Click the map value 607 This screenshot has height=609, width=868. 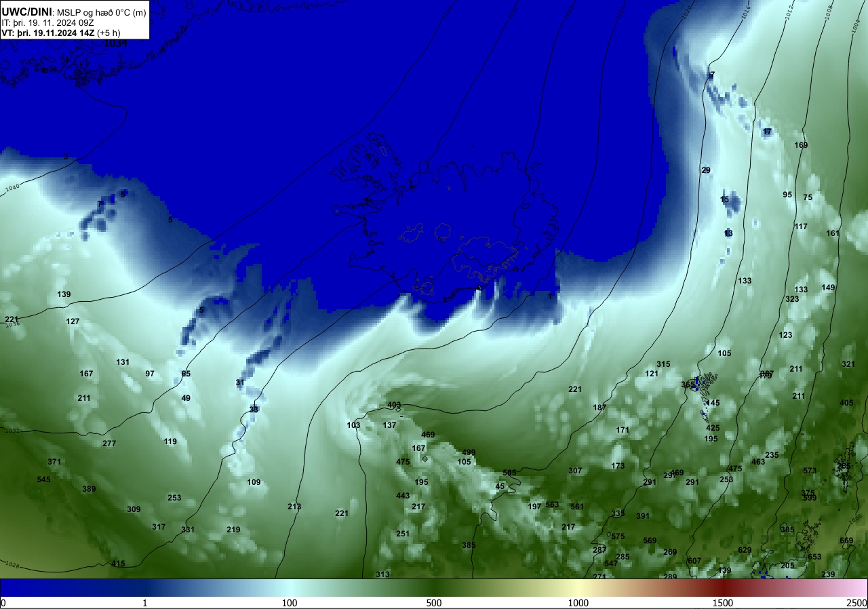694,561
